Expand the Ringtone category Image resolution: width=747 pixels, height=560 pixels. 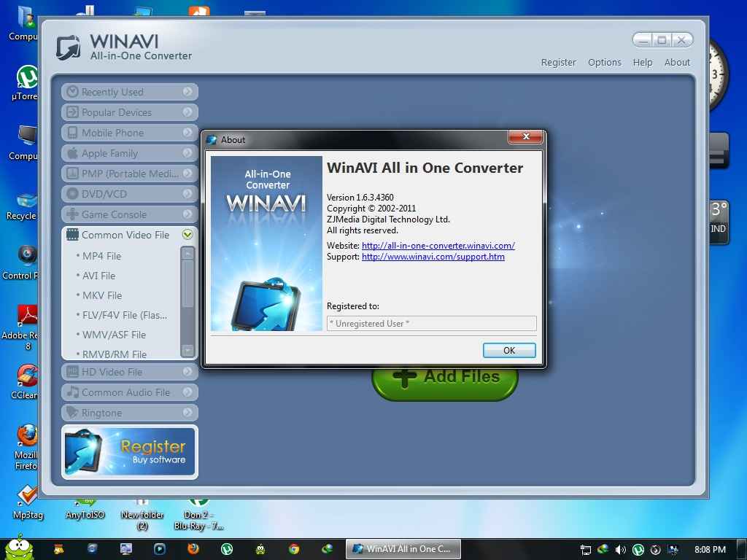[x=130, y=413]
